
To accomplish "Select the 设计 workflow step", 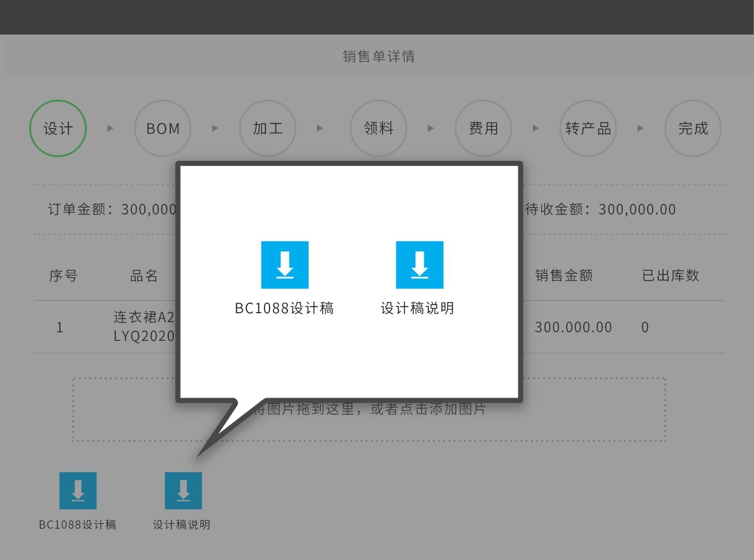I will click(58, 128).
